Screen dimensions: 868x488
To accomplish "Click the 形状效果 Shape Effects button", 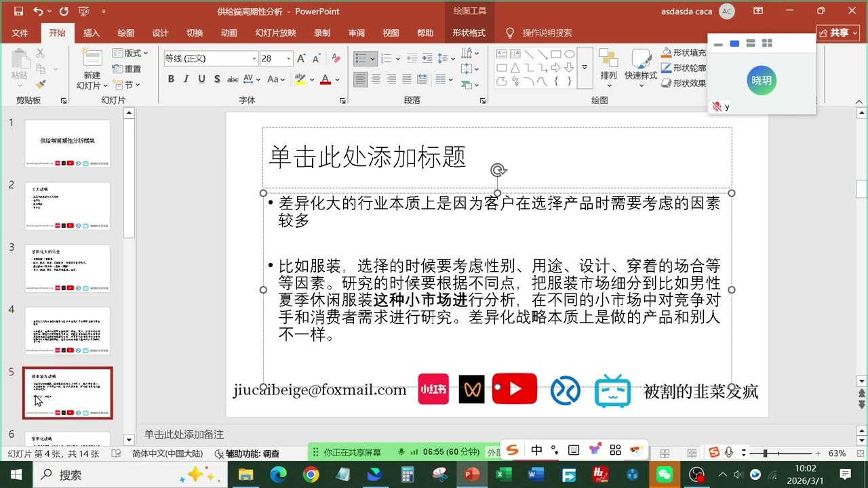I will [x=684, y=83].
